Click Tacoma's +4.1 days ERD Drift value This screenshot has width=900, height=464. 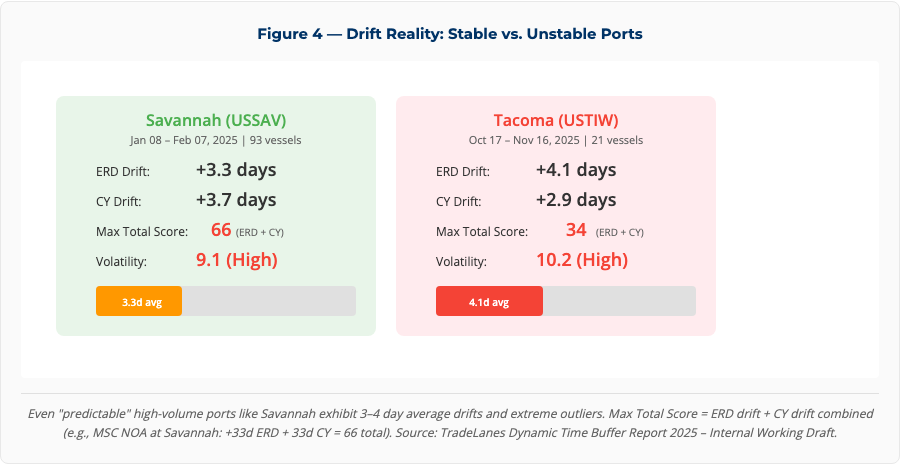576,170
